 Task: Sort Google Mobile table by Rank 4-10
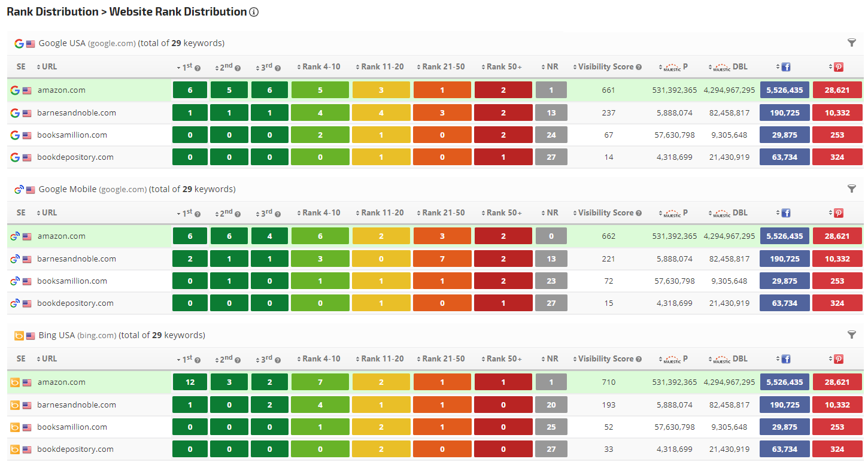(x=321, y=213)
